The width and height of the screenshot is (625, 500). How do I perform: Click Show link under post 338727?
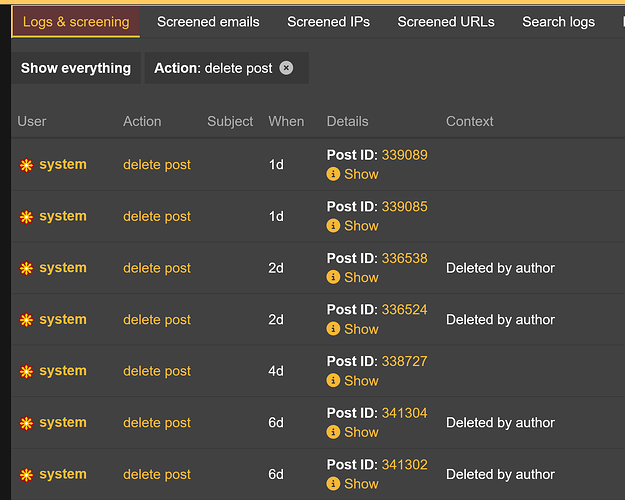tap(361, 381)
